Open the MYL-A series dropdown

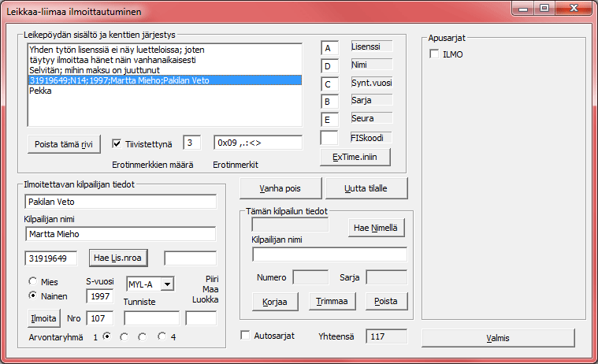[166, 284]
